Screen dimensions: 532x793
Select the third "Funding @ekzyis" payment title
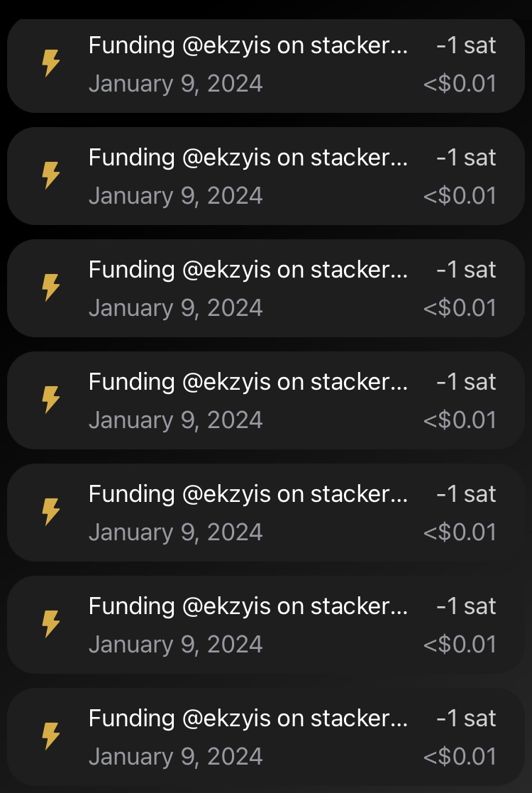(x=248, y=270)
